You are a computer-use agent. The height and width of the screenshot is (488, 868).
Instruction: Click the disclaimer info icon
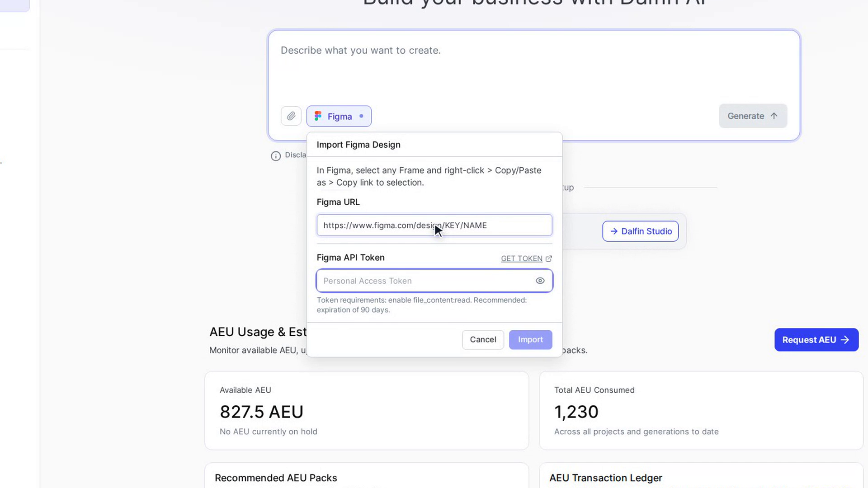coord(276,156)
